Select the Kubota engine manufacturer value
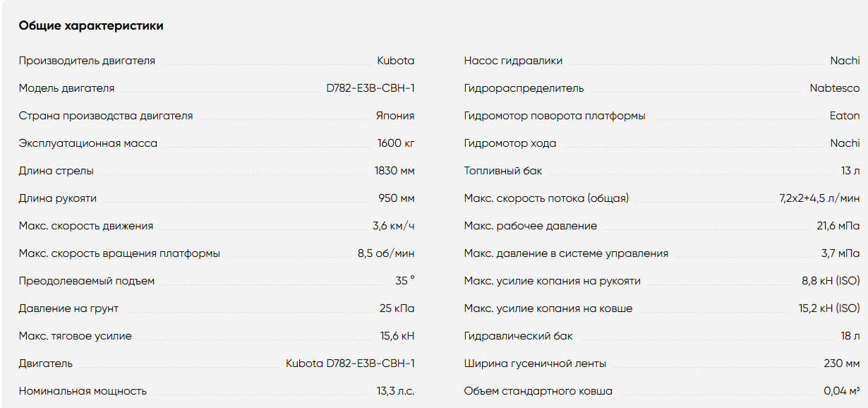The width and height of the screenshot is (868, 408). pos(396,61)
